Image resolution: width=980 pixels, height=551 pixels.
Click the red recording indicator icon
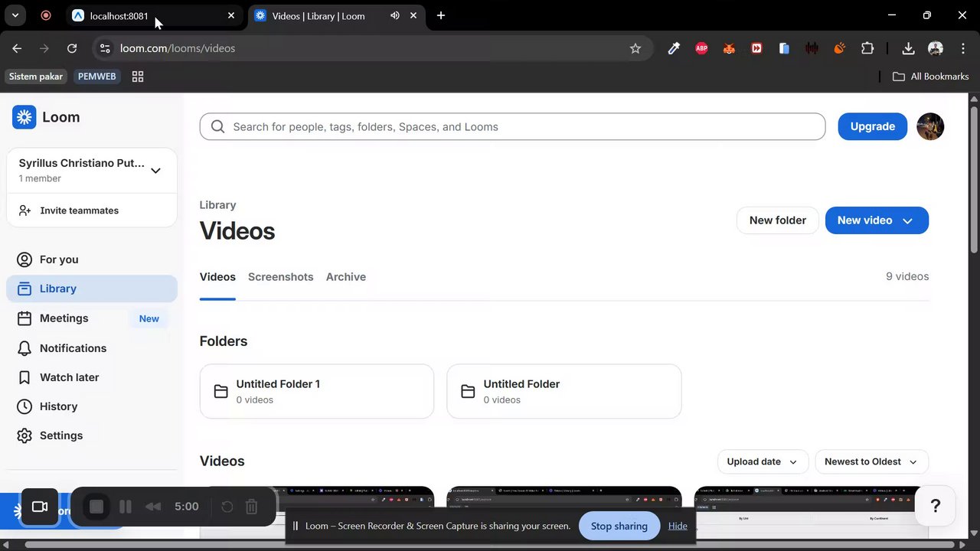[x=46, y=15]
